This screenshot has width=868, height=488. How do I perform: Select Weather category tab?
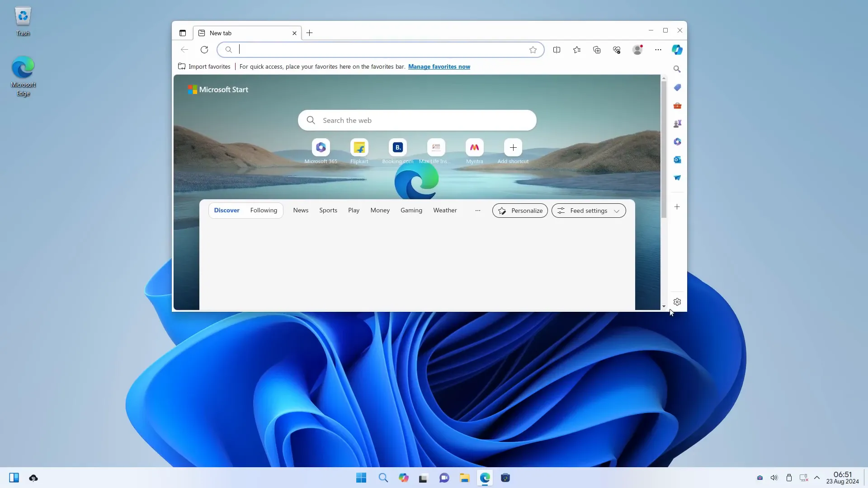tap(445, 211)
